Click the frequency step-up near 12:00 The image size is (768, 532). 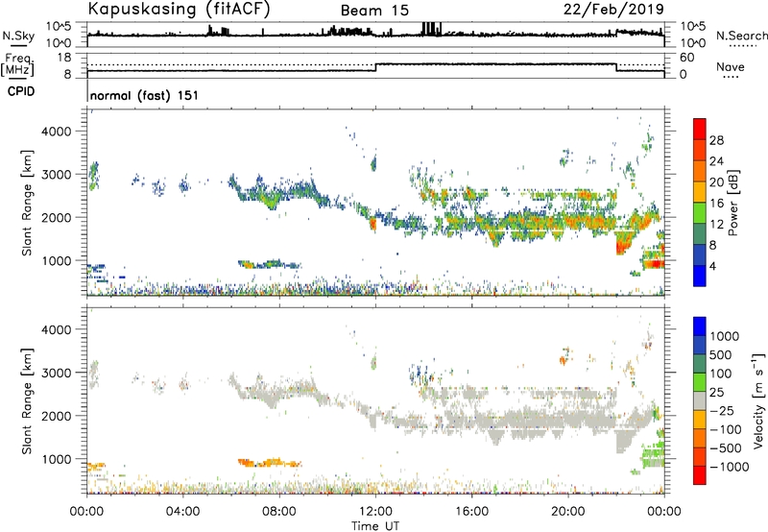coord(375,67)
